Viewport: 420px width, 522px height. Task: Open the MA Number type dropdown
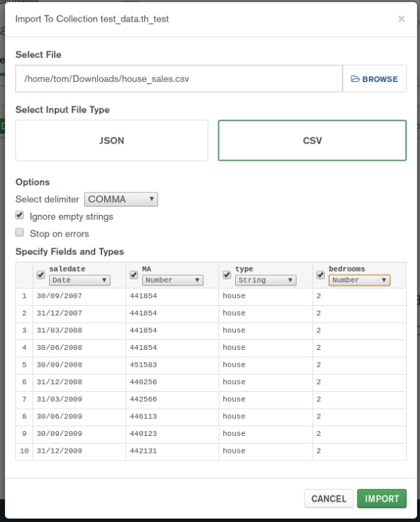click(x=173, y=280)
